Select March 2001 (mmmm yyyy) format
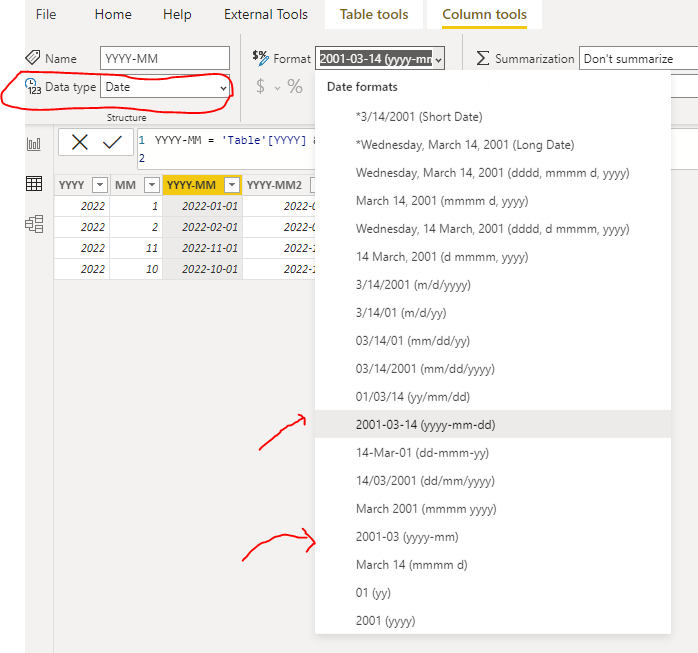 pyautogui.click(x=493, y=509)
